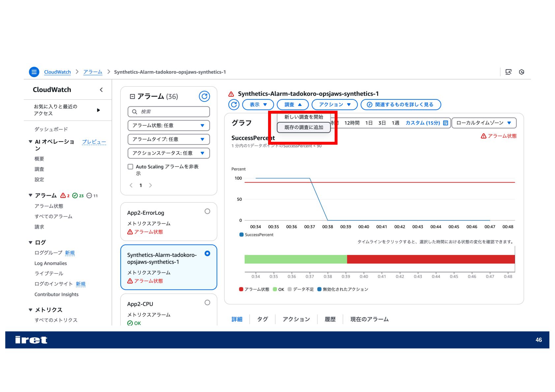The height and width of the screenshot is (392, 555).
Task: Collapse the アラーム sidebar section
Action: point(30,195)
